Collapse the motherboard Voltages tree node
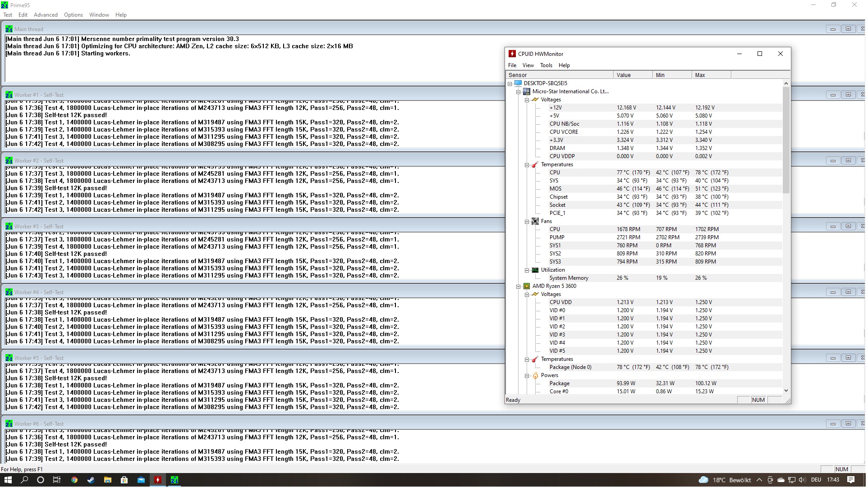This screenshot has height=487, width=868. click(x=527, y=100)
